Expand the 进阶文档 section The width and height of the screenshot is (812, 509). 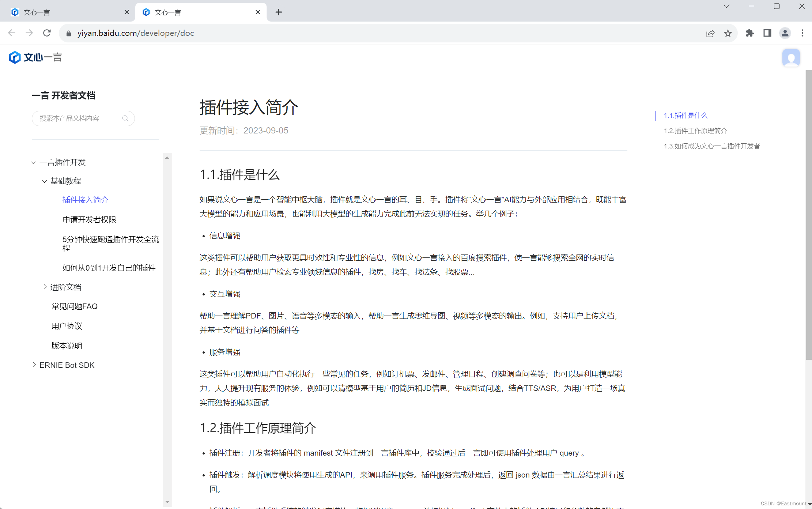[45, 287]
